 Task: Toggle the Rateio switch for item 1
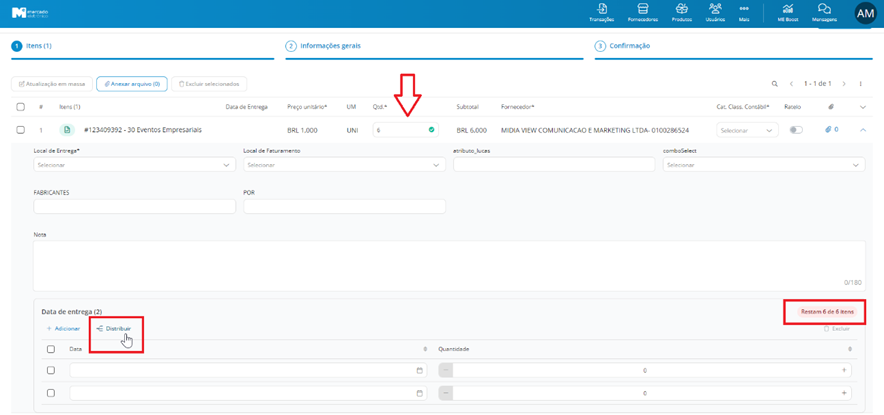pos(796,130)
